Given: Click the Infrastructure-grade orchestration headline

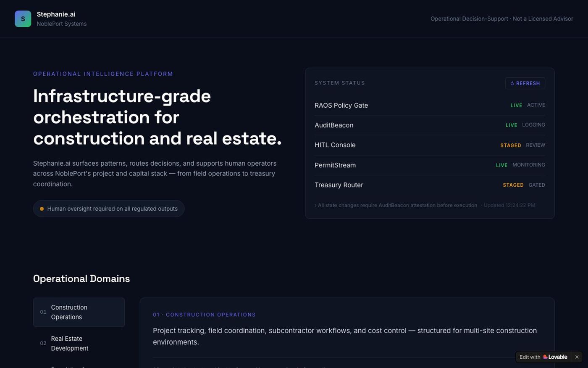Looking at the screenshot, I should coord(157,117).
